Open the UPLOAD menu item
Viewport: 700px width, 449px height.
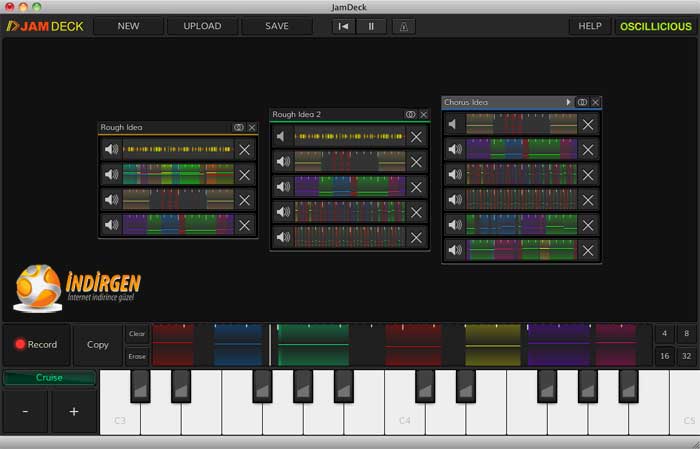(202, 26)
